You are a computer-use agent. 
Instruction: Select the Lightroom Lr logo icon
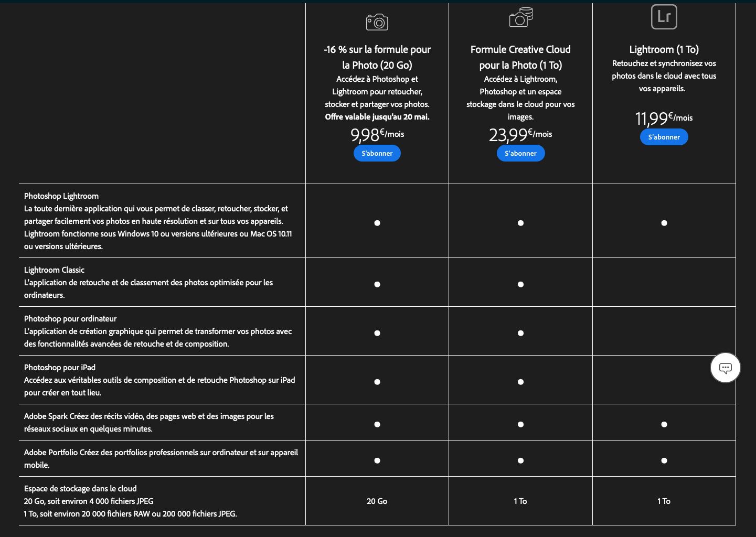(664, 17)
